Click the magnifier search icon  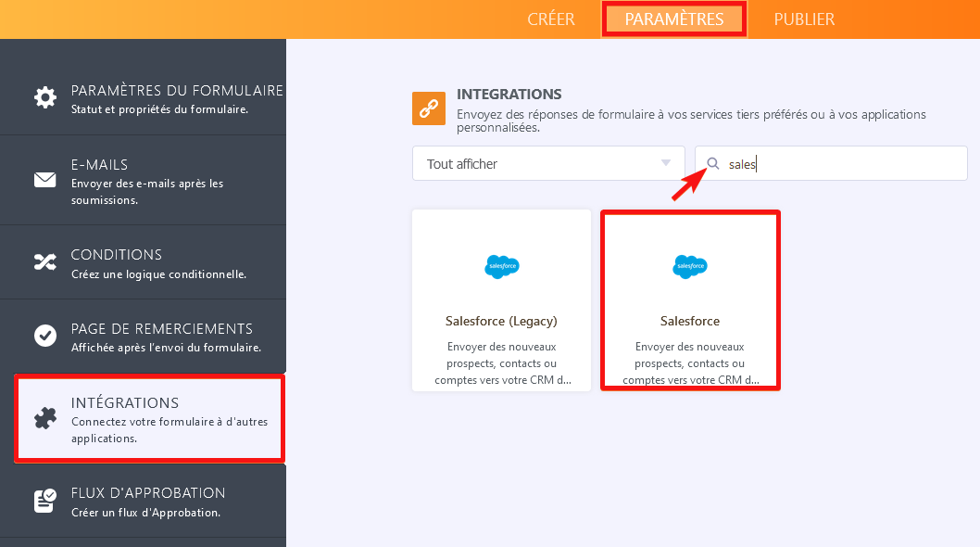point(713,163)
